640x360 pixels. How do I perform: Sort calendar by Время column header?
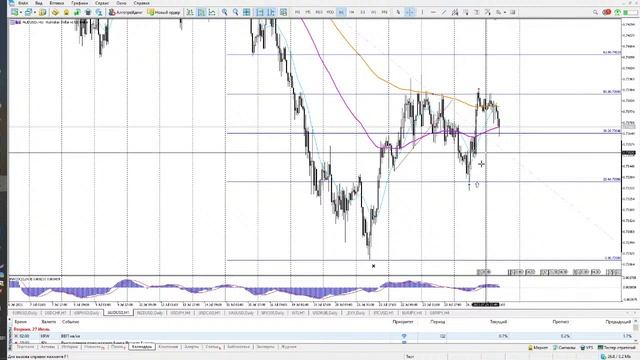[x=20, y=322]
